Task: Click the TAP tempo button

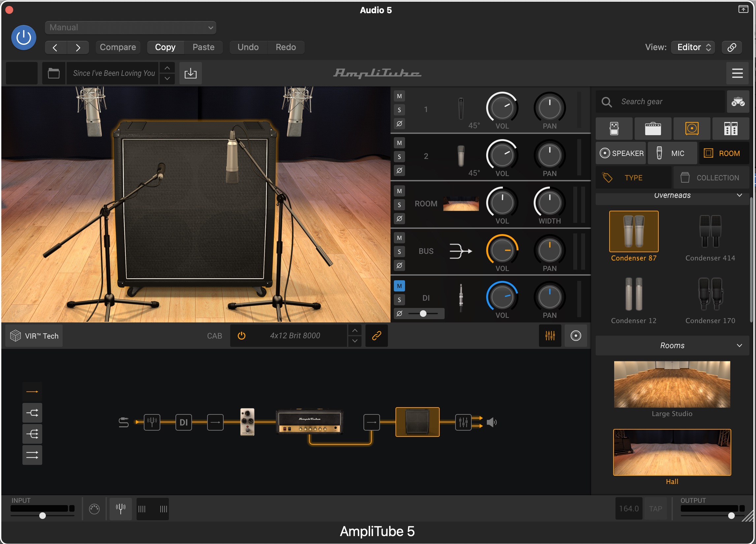Action: [x=655, y=509]
